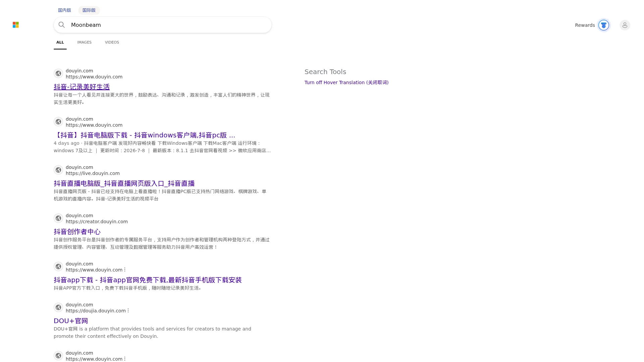Click globe icon beside 抖音app下载 result
The height and width of the screenshot is (362, 644).
(58, 266)
